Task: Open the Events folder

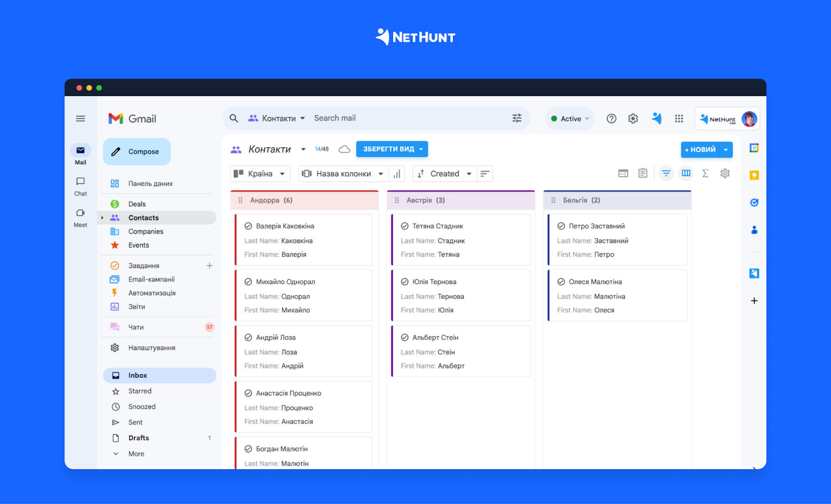Action: click(139, 246)
